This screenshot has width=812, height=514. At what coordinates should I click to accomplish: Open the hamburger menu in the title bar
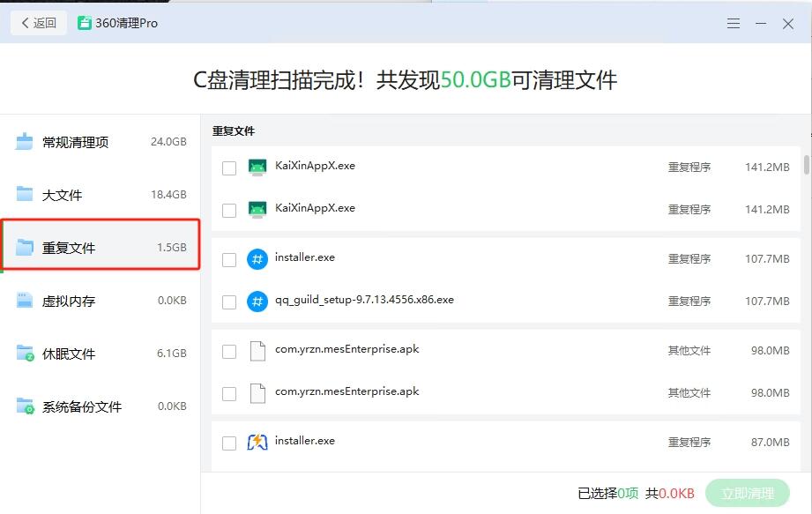[734, 23]
